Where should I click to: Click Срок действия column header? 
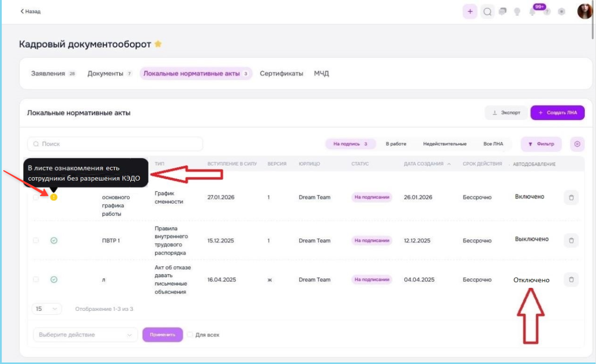[482, 164]
